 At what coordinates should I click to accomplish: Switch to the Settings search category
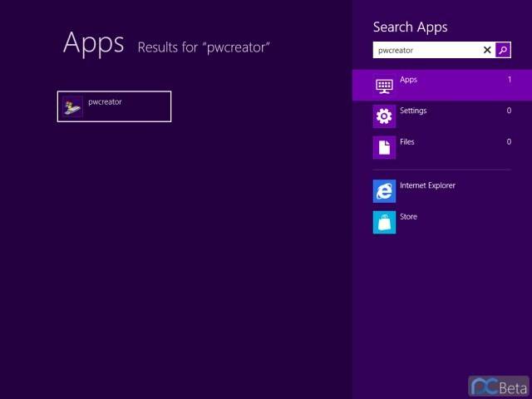tap(413, 111)
